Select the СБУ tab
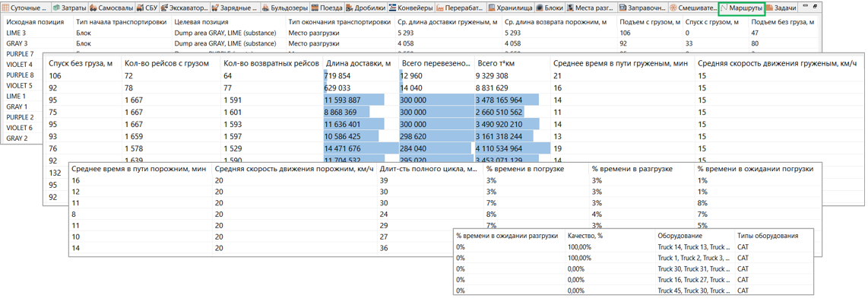The image size is (868, 305). pyautogui.click(x=147, y=8)
